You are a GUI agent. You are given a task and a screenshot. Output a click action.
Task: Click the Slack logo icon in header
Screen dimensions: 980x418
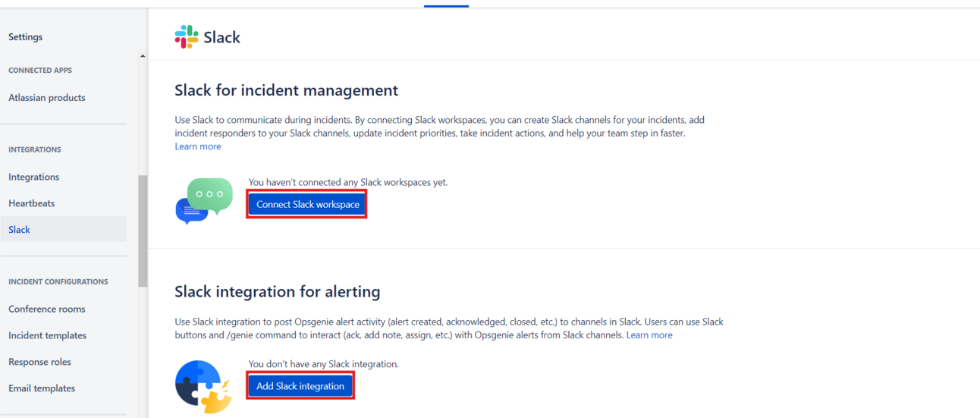[x=186, y=36]
